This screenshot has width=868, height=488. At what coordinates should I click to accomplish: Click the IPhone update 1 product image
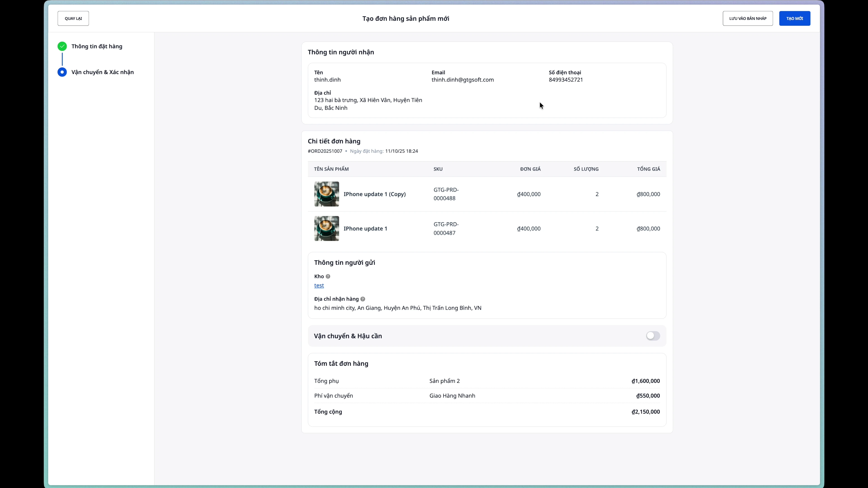(326, 228)
